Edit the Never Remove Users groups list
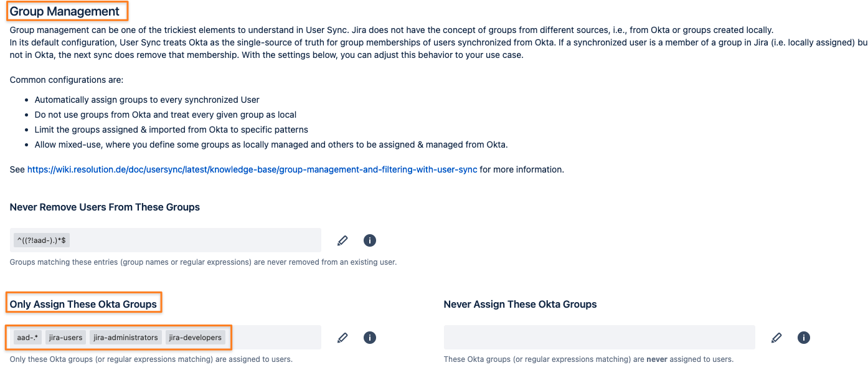Image resolution: width=868 pixels, height=370 pixels. tap(342, 240)
